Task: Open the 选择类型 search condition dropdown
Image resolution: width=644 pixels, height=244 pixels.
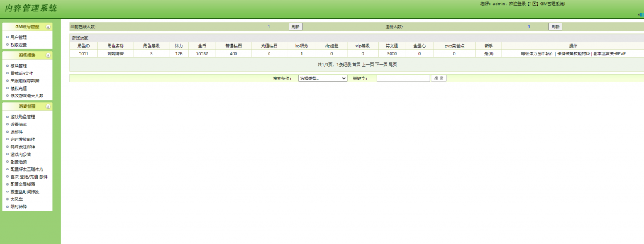Action: [323, 79]
